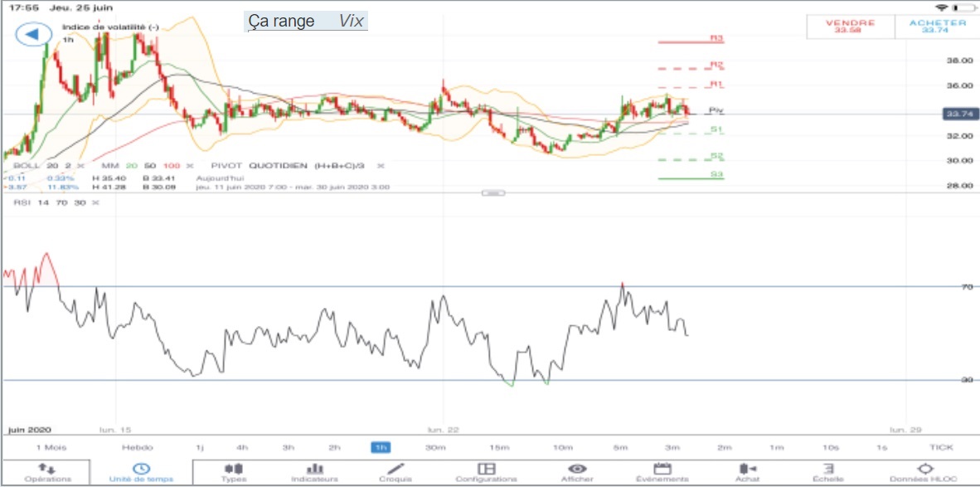
Task: Remove the PIVOT indicator with its X
Action: (380, 166)
